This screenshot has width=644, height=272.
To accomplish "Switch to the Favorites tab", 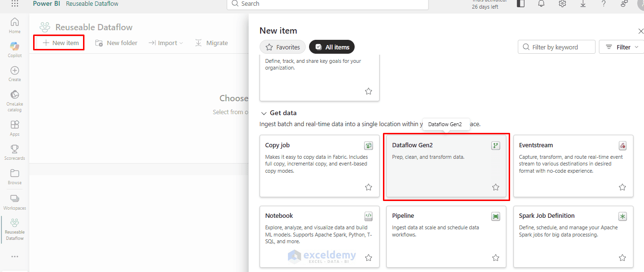I will tap(283, 47).
